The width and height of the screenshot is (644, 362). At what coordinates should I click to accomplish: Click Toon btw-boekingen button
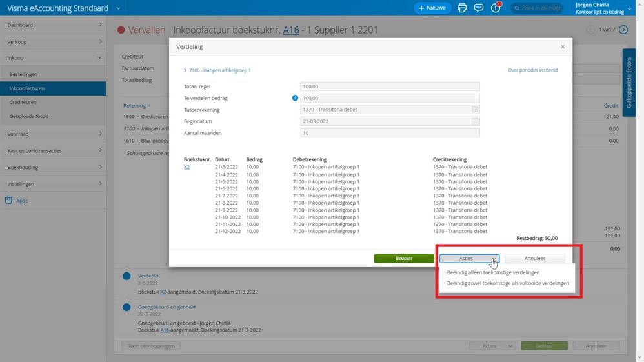point(151,346)
